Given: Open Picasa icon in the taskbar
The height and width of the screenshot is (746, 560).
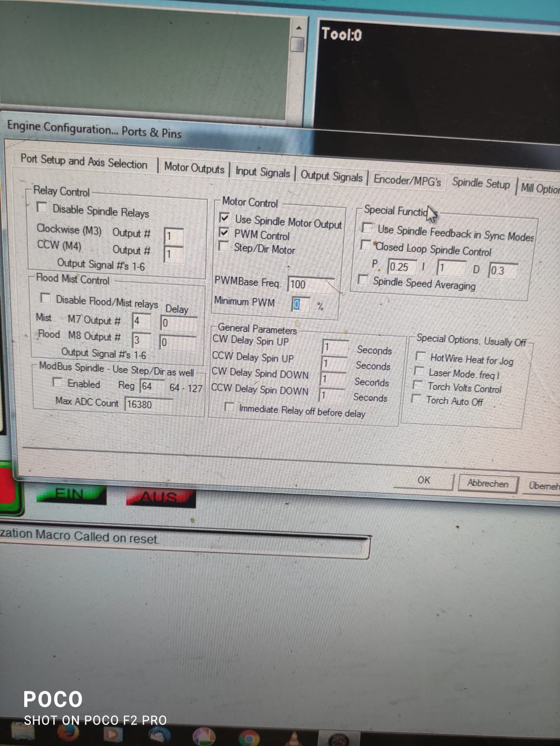Looking at the screenshot, I should click(x=203, y=737).
